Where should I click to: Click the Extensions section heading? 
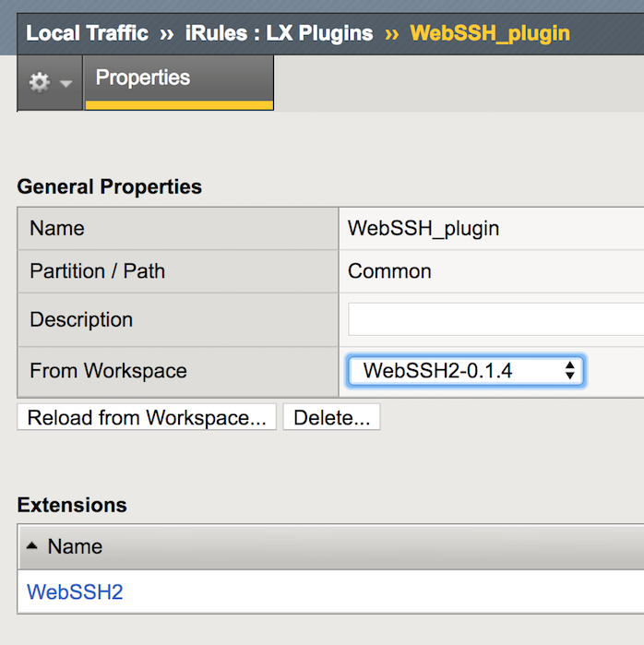pos(72,505)
